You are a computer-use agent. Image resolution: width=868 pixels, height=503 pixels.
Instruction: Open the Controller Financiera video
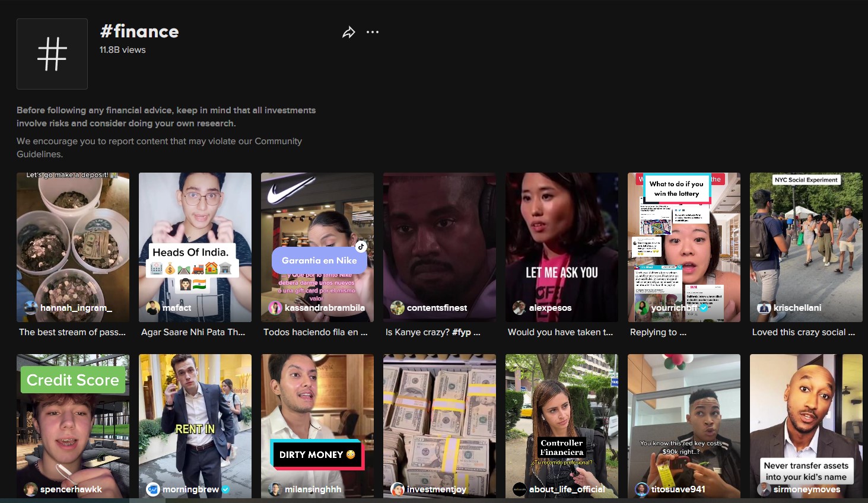pyautogui.click(x=562, y=426)
